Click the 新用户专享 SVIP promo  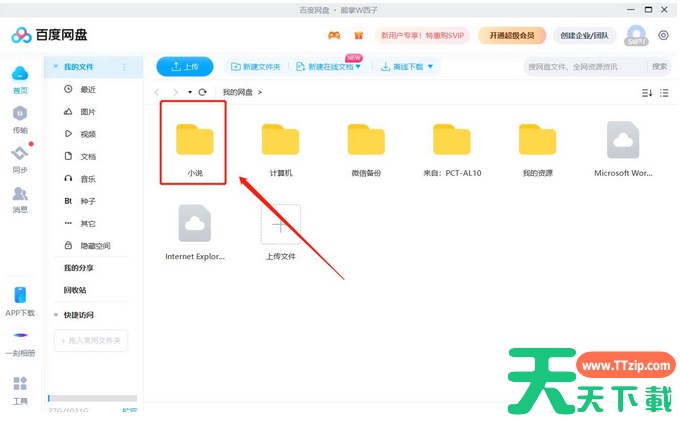pyautogui.click(x=422, y=36)
